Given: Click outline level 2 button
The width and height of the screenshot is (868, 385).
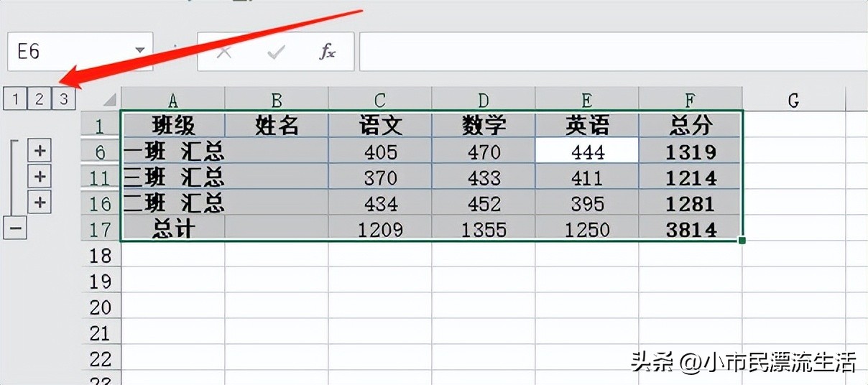Looking at the screenshot, I should point(40,99).
